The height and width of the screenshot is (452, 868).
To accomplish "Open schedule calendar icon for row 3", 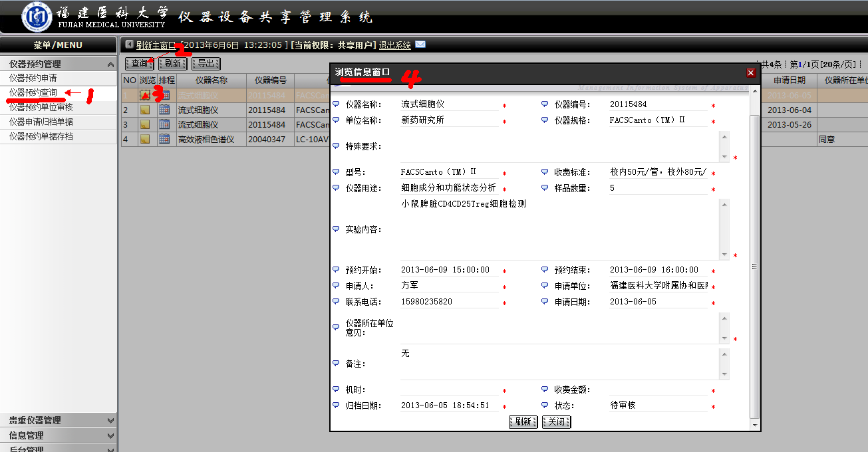I will 164,124.
